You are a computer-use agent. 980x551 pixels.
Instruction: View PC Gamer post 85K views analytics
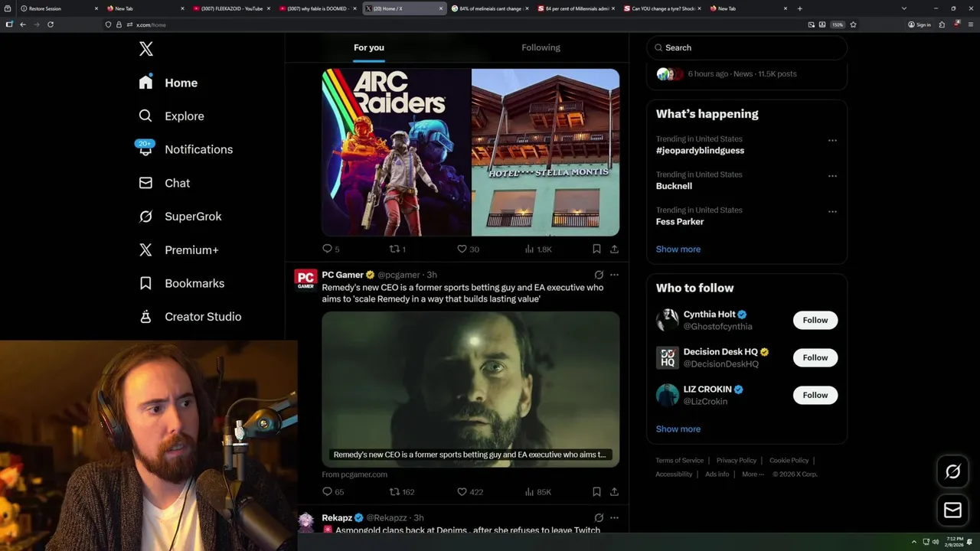pos(538,492)
